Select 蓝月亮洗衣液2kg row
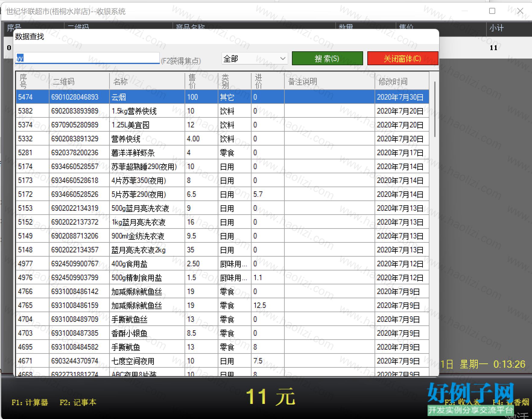Image resolution: width=532 pixels, height=419 pixels. pyautogui.click(x=222, y=250)
